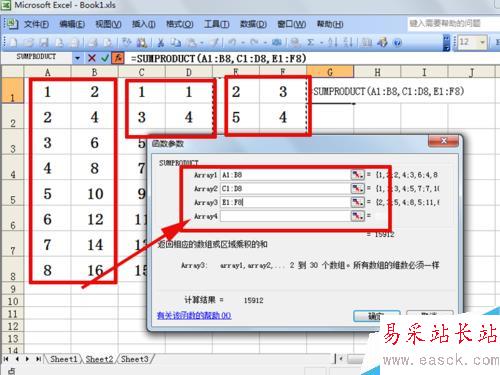Viewport: 500px width, 375px height.
Task: Collapse dialog via Array2 range selector icon
Action: pos(357,188)
